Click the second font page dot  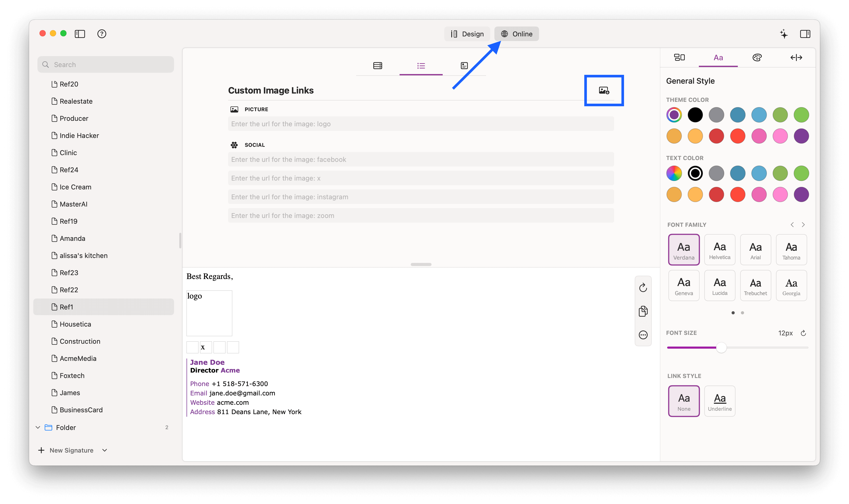(x=742, y=313)
